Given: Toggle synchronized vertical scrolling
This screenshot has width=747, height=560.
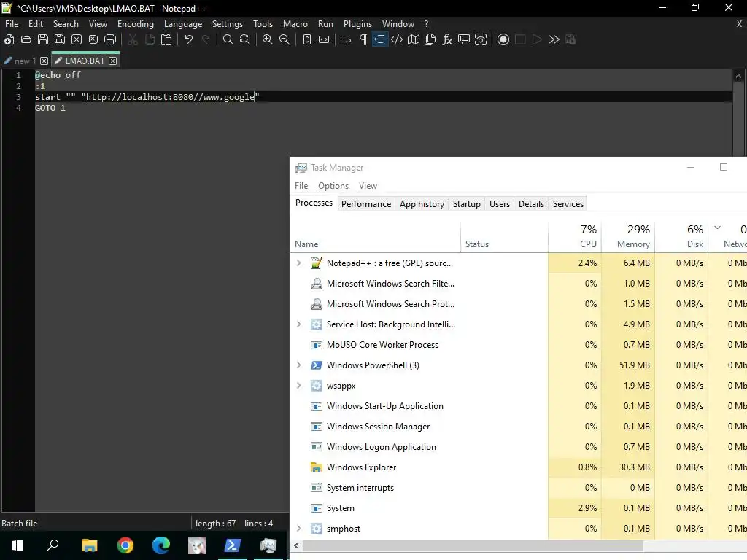Looking at the screenshot, I should tap(307, 39).
